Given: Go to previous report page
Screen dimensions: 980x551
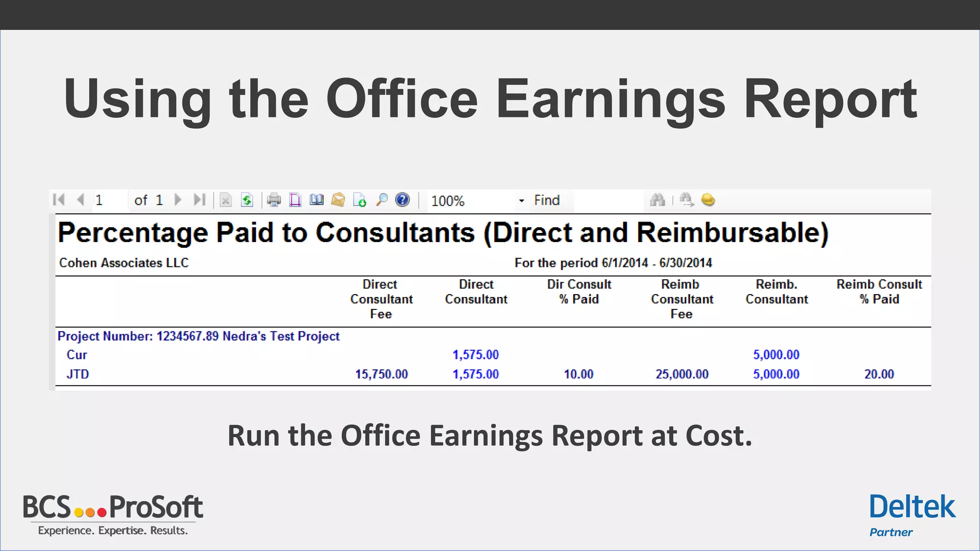Looking at the screenshot, I should pos(81,199).
